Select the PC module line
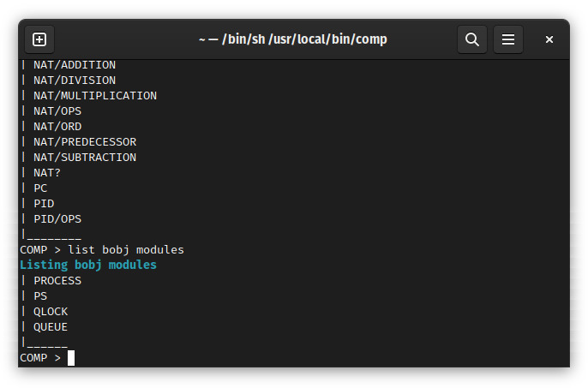 click(x=40, y=188)
